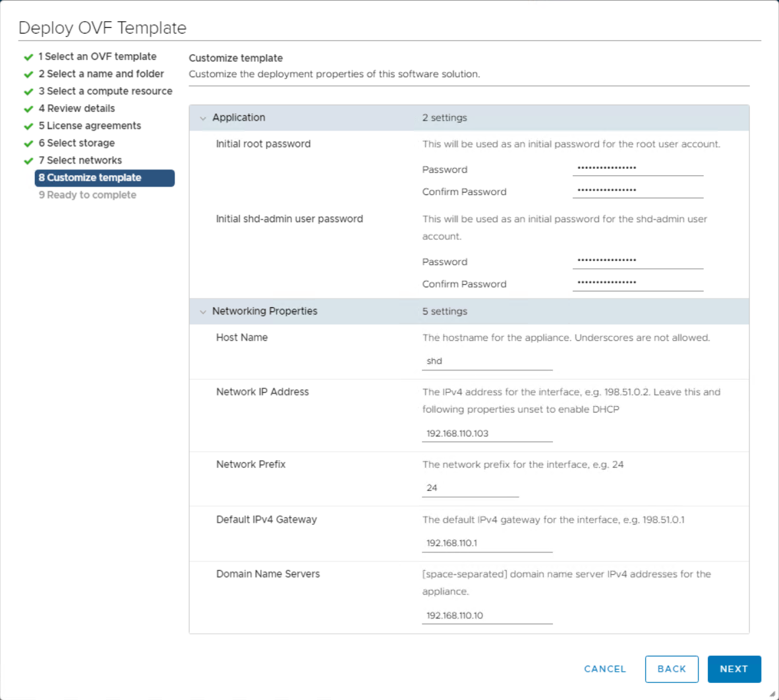Click resize grip at dialog corner
The height and width of the screenshot is (700, 779).
(x=772, y=693)
